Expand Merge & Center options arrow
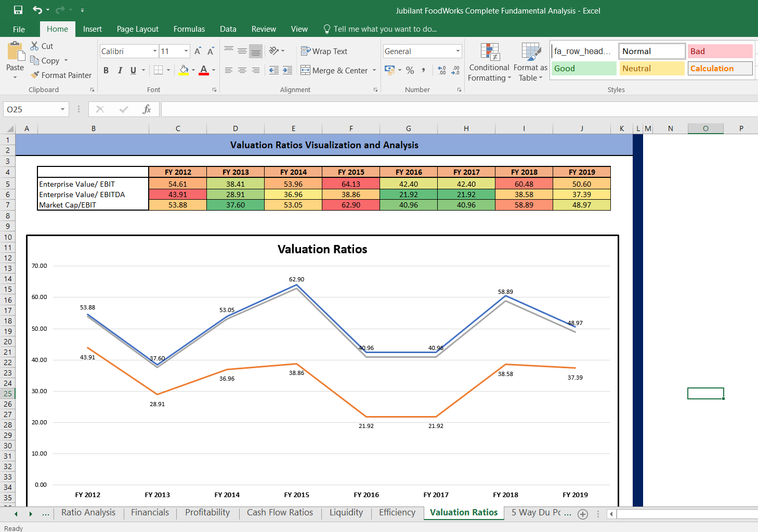Image resolution: width=758 pixels, height=532 pixels. pos(374,70)
